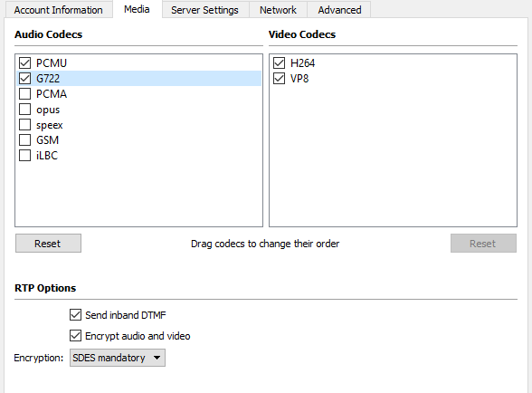
Task: Enable the iLBC audio codec
Action: (24, 156)
